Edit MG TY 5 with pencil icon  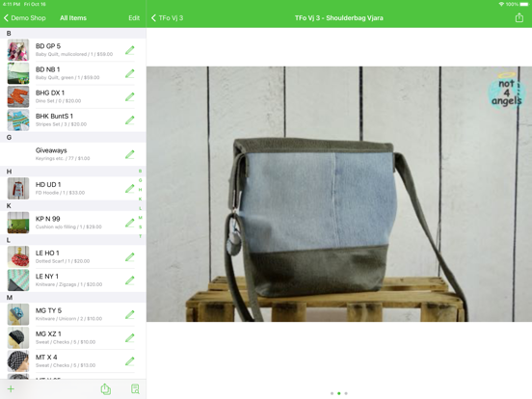[129, 315]
